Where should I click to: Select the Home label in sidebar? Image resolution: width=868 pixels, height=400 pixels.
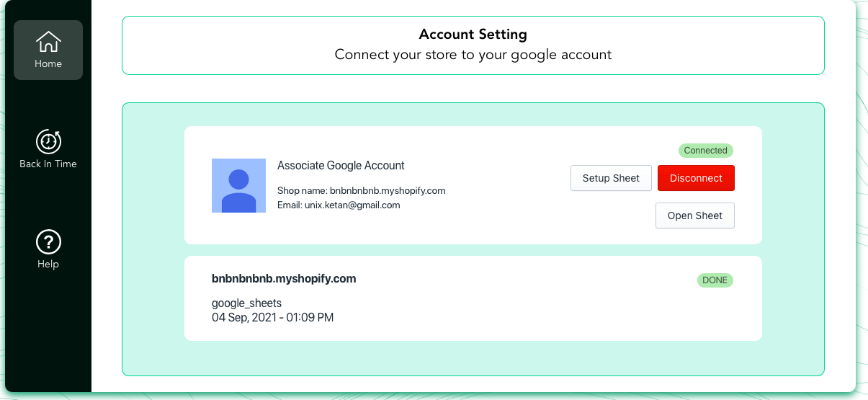[48, 64]
